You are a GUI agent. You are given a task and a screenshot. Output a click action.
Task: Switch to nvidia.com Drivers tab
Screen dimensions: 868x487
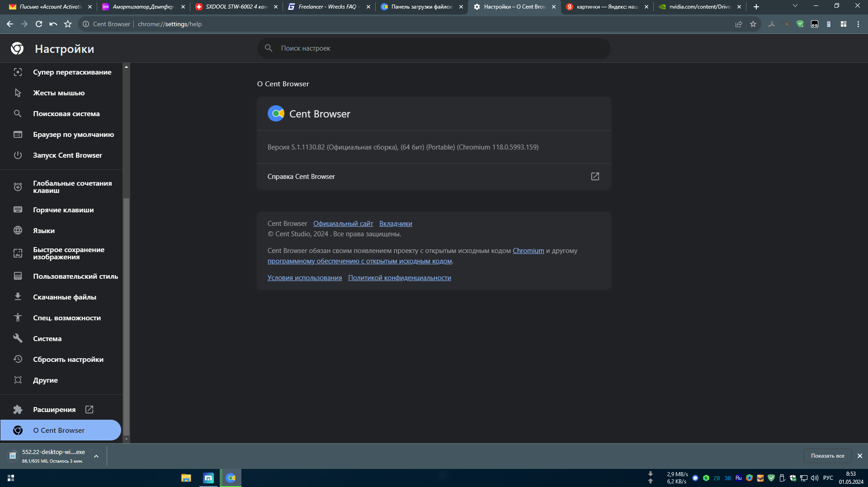[698, 7]
